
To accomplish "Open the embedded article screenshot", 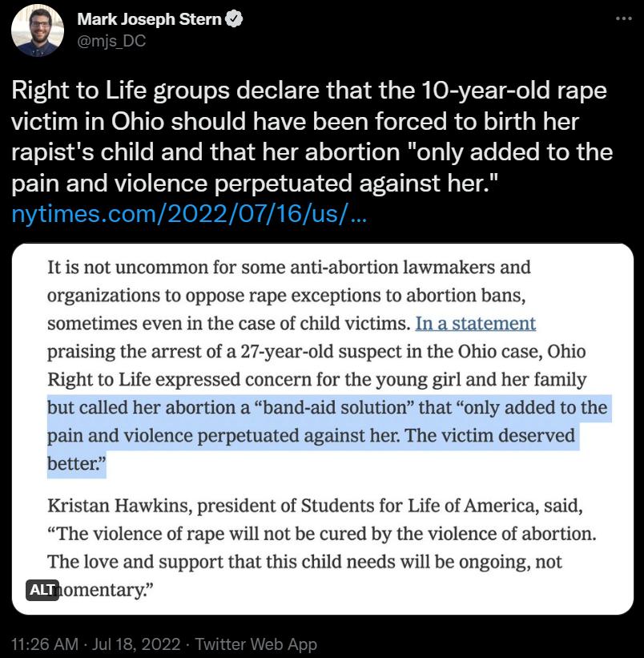I will pyautogui.click(x=320, y=425).
